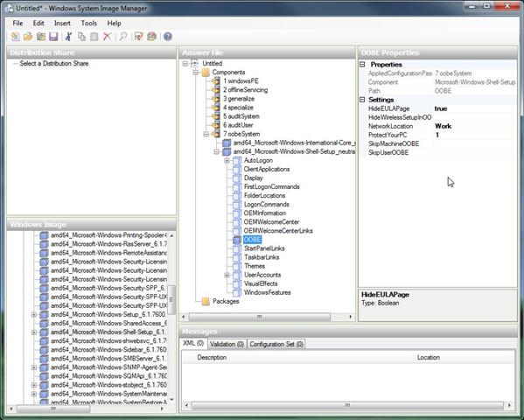Image resolution: width=524 pixels, height=420 pixels.
Task: Save the answer file with floppy icon
Action: point(53,37)
